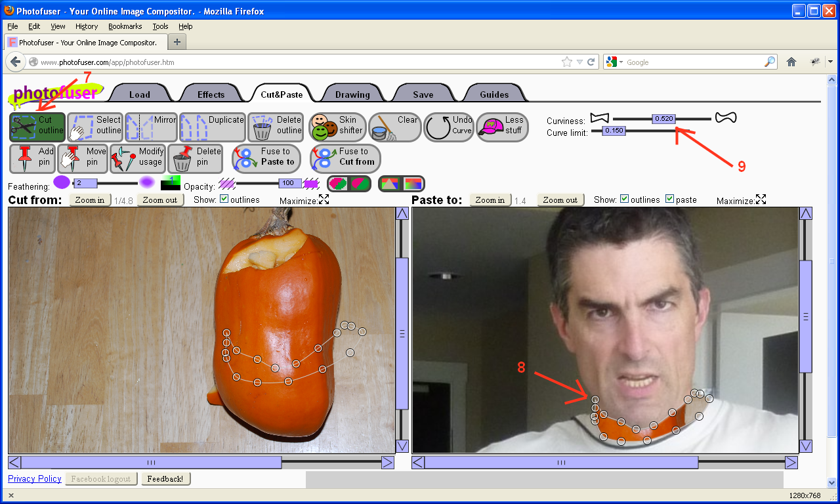Click the Google search input field
The width and height of the screenshot is (840, 504).
click(694, 62)
